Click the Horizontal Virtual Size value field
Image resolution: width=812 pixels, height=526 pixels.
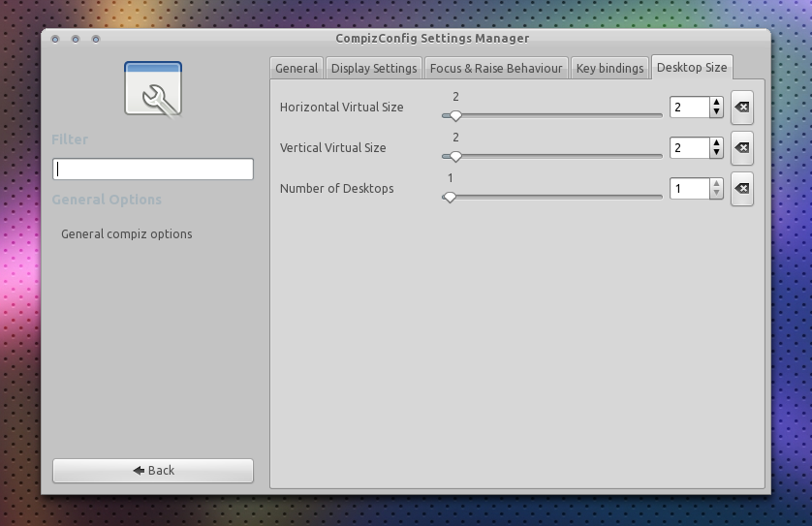tap(690, 108)
